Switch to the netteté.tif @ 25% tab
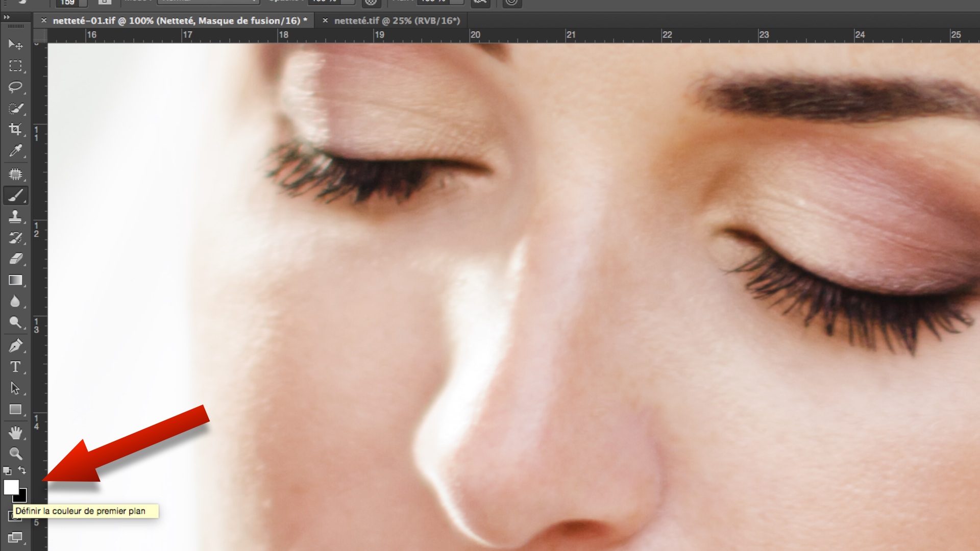 tap(397, 20)
